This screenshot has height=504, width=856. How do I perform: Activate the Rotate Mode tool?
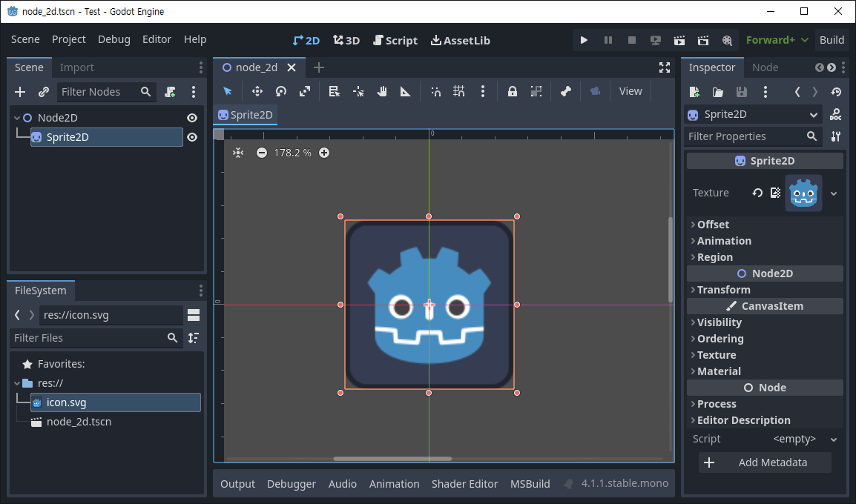(281, 91)
